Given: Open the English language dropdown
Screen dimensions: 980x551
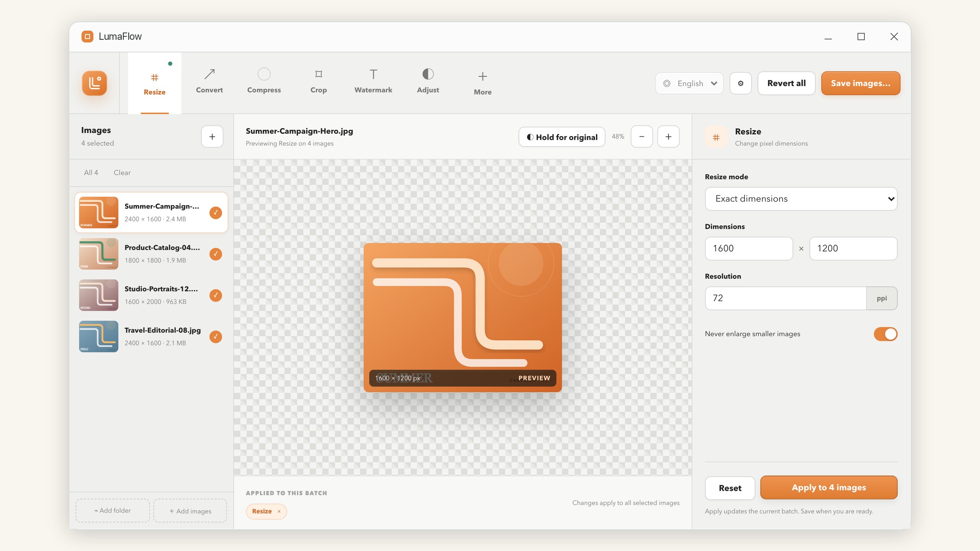Looking at the screenshot, I should 689,83.
